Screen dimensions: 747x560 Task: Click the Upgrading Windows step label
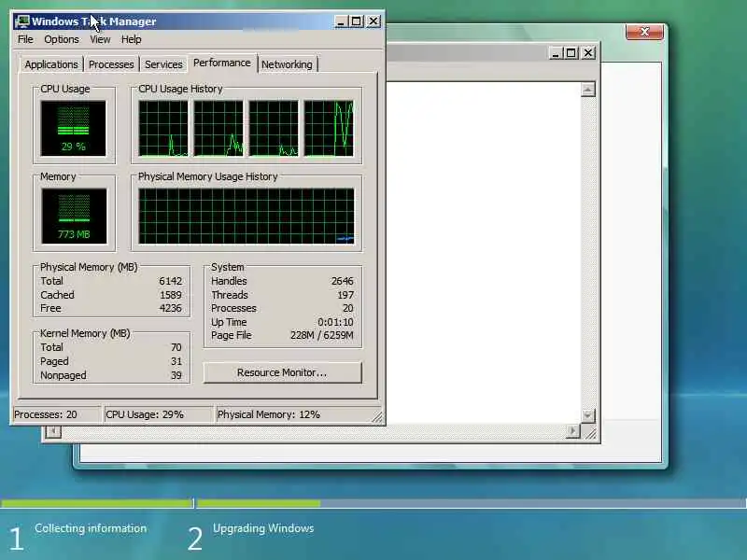pyautogui.click(x=263, y=528)
